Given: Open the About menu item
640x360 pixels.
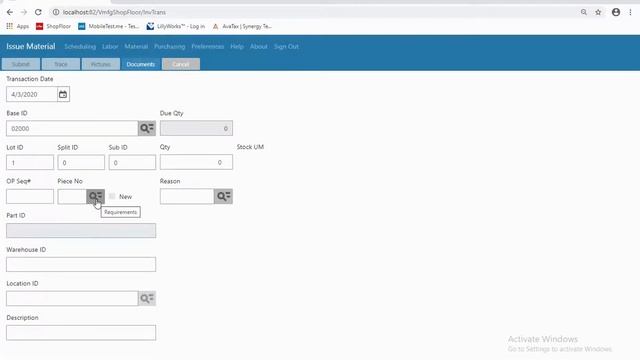Looking at the screenshot, I should click(259, 47).
